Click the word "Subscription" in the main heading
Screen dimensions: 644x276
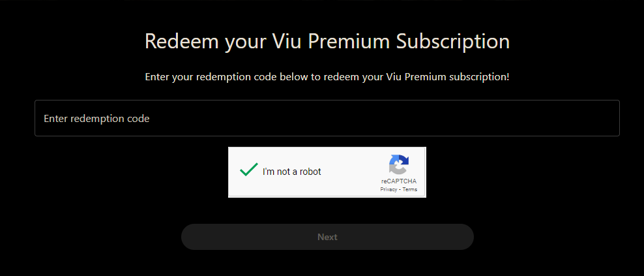pos(452,42)
